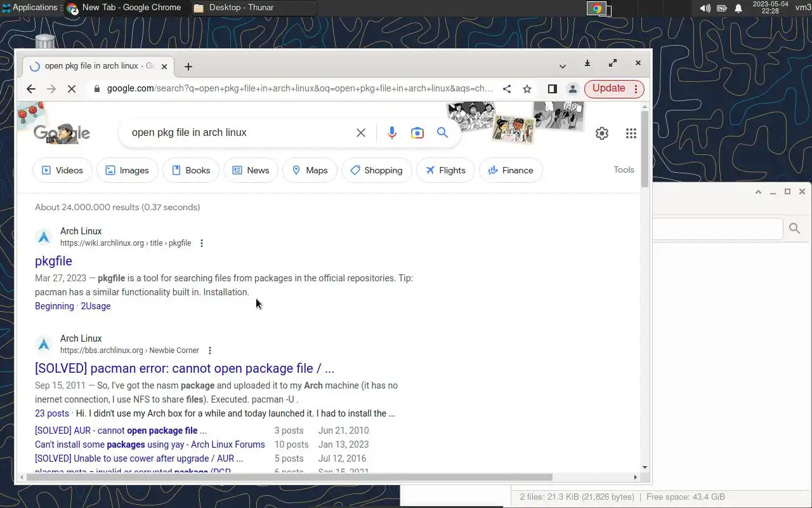
Task: Filter results by Finance
Action: (x=511, y=170)
